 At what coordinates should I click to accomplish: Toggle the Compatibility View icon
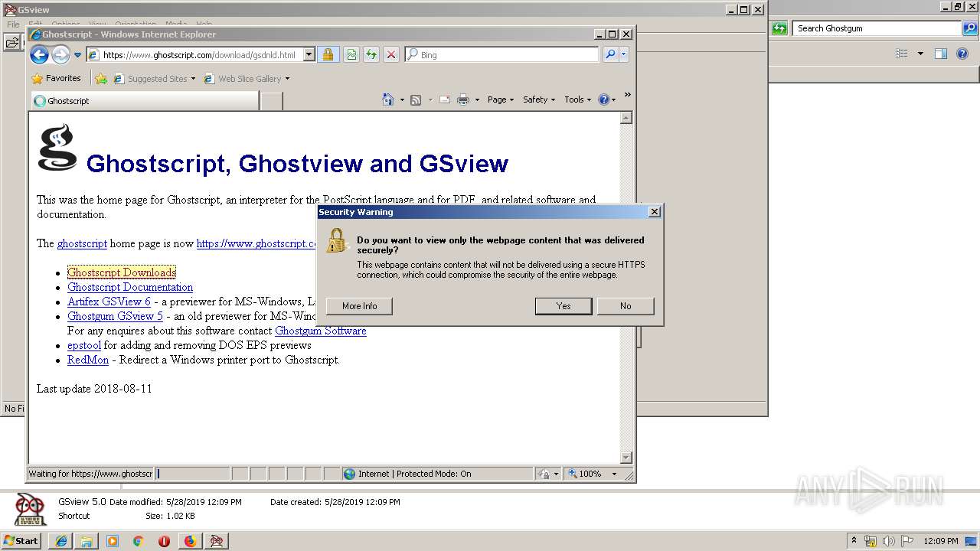(351, 55)
